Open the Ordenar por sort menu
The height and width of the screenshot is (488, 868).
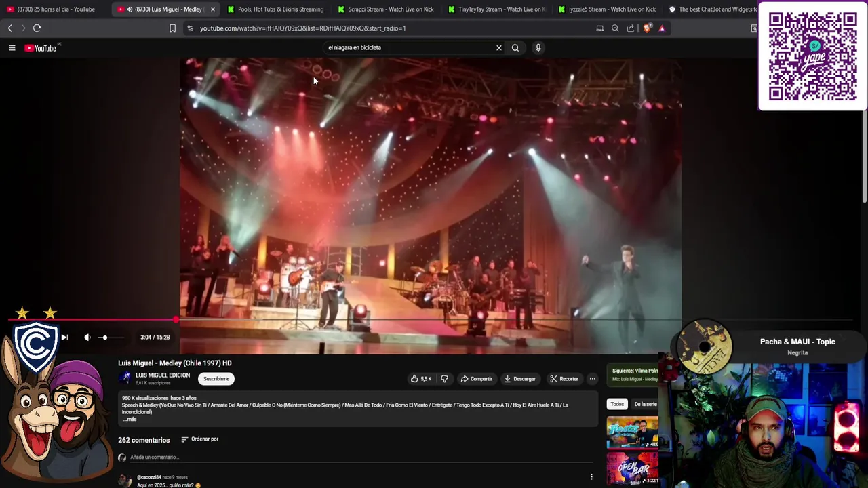pos(200,439)
